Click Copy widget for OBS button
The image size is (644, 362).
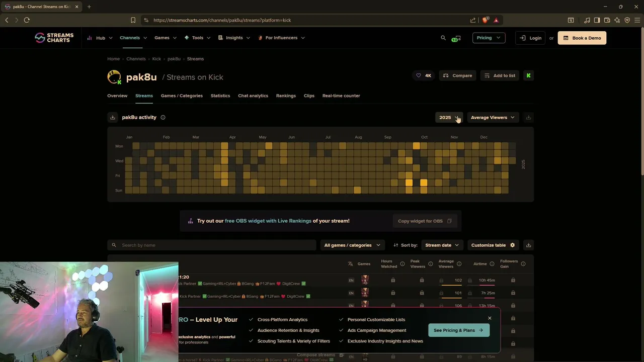pos(425,221)
